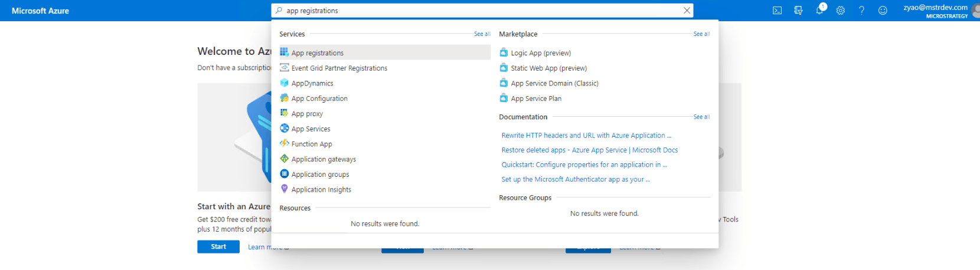Click the blue Start button
The height and width of the screenshot is (270, 980).
(218, 246)
